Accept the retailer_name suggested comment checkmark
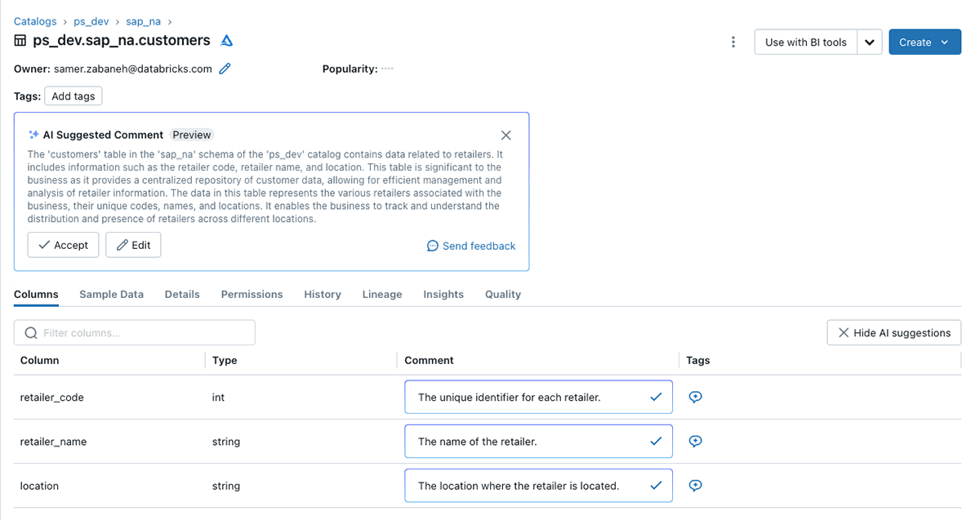980x520 pixels. (x=655, y=442)
